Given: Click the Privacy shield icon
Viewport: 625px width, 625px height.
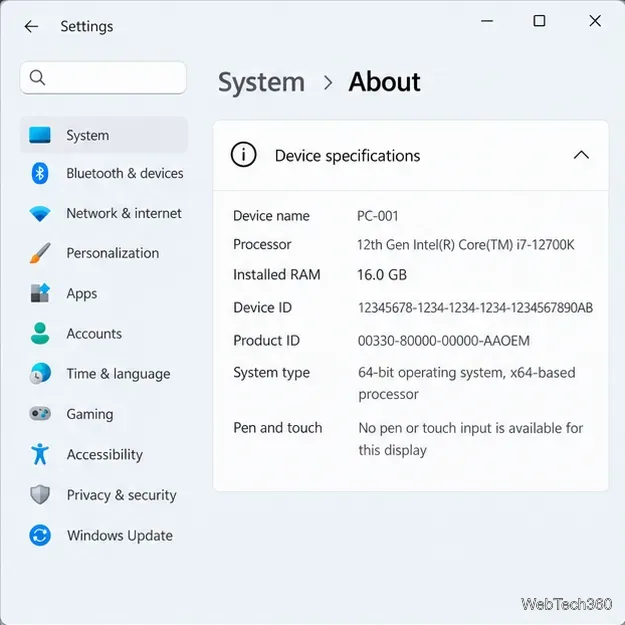Looking at the screenshot, I should [x=40, y=495].
